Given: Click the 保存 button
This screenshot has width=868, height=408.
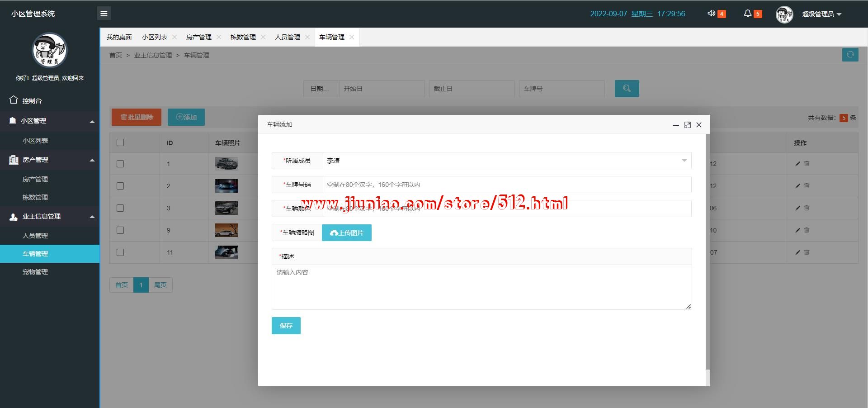Looking at the screenshot, I should click(x=286, y=326).
